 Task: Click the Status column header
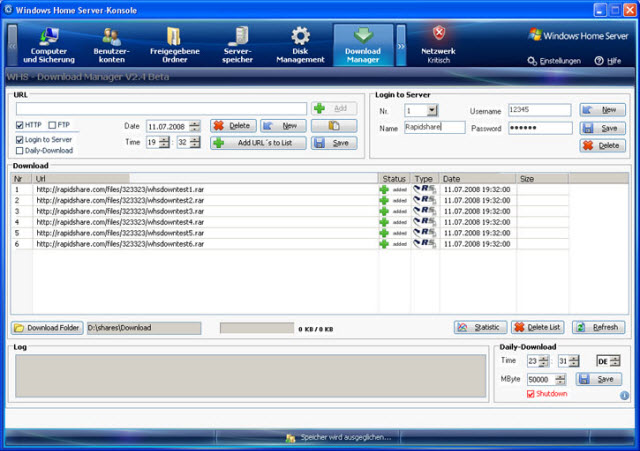(394, 179)
